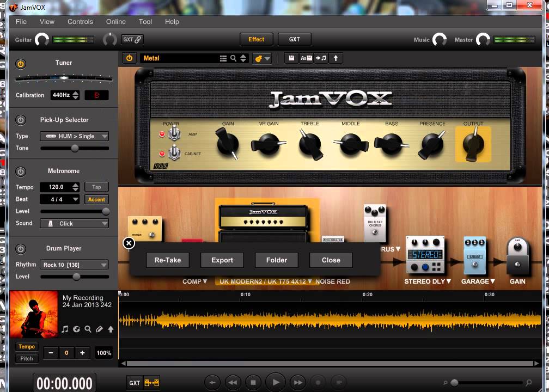Open the File menu
This screenshot has width=549, height=392.
[21, 22]
